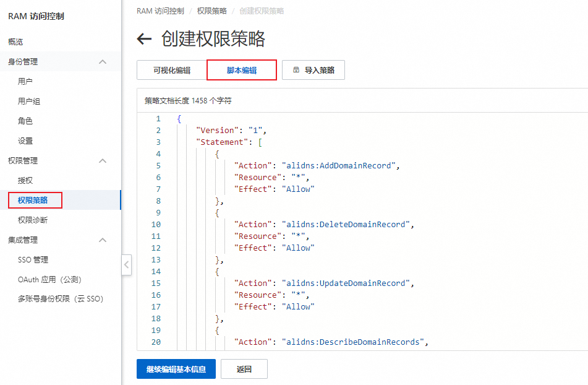The image size is (588, 385).
Task: Place cursor on the "Version": "1" line
Action: tap(231, 130)
